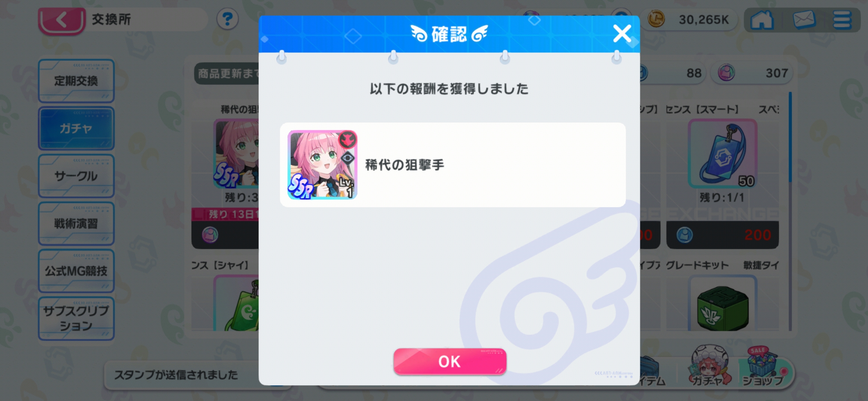Viewport: 868px width, 401px height.
Task: Close the 確認 dialog with X
Action: 622,34
